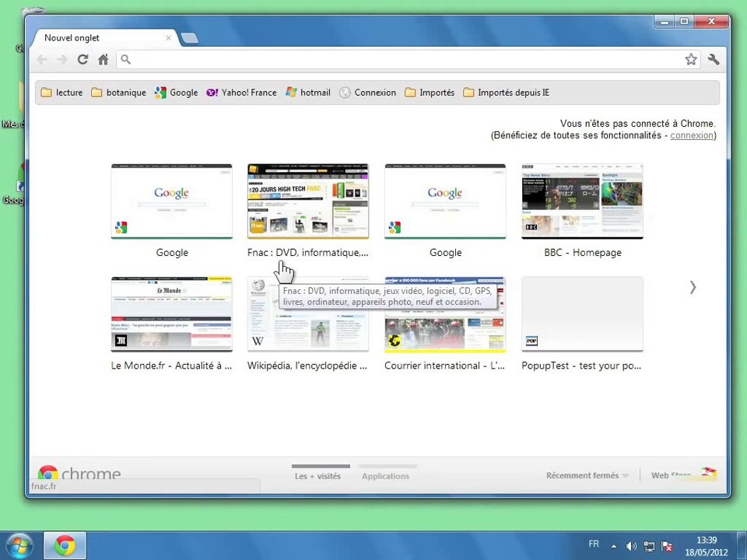Open the Importés bookmarks folder
This screenshot has width=747, height=560.
pos(430,93)
